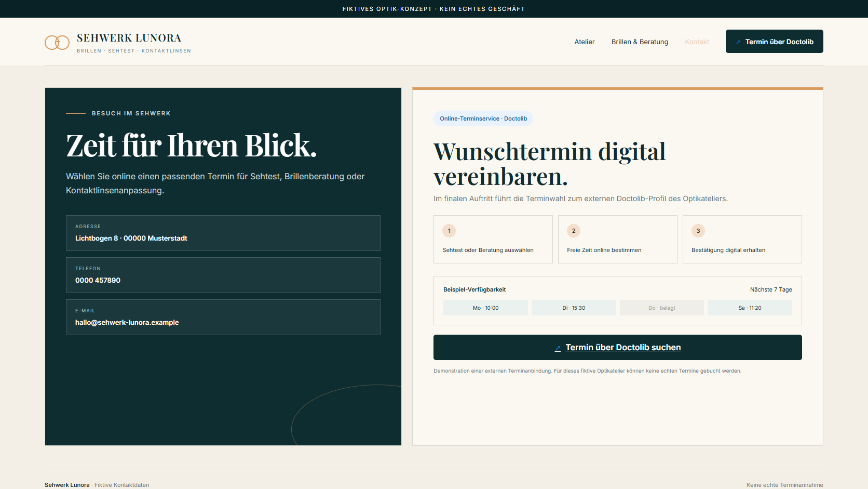Click the Zeit für Ihren Blick. heading
Viewport: 868px width, 489px height.
(191, 146)
